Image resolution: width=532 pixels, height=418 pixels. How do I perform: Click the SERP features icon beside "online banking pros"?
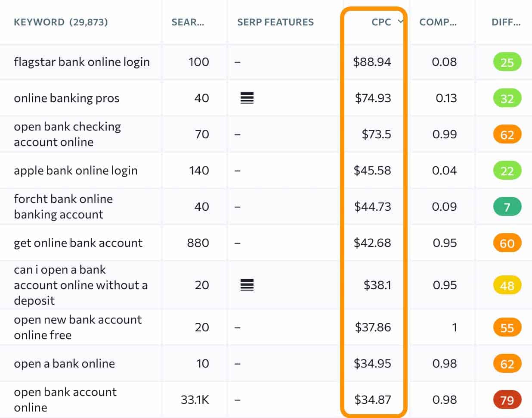[x=246, y=98]
